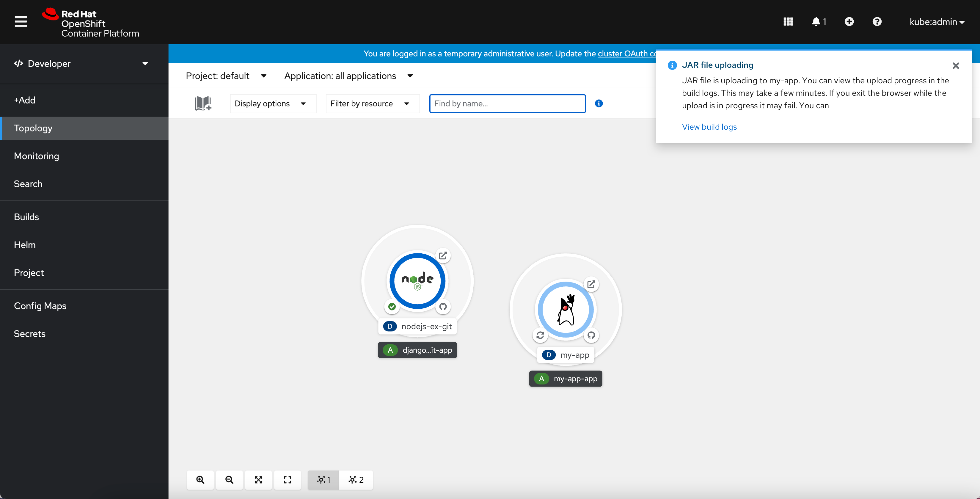The image size is (980, 499).
Task: Open the +Add menu item
Action: coord(25,100)
